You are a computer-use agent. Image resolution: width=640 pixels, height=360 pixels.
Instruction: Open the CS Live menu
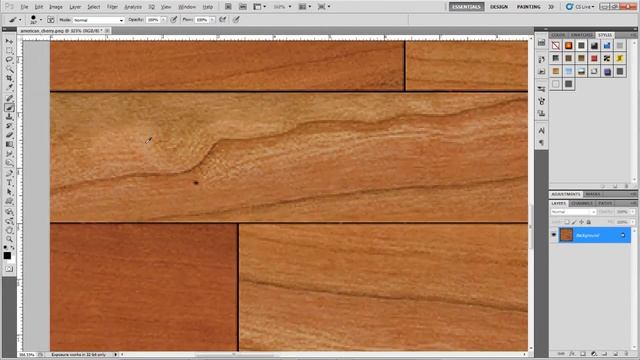point(580,7)
